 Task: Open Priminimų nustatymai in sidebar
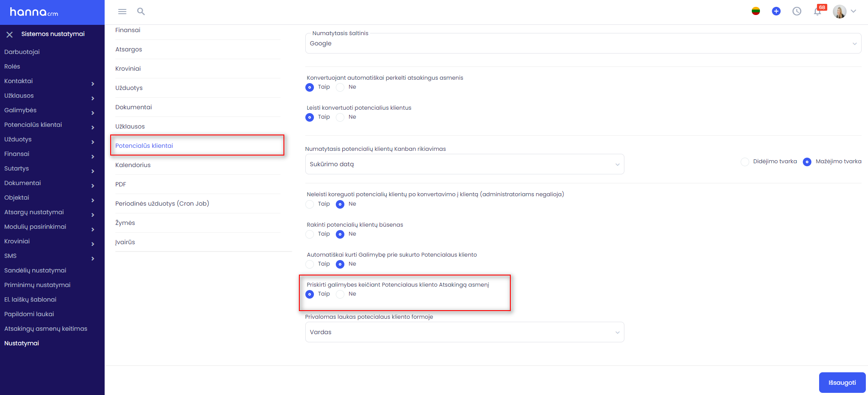click(37, 285)
